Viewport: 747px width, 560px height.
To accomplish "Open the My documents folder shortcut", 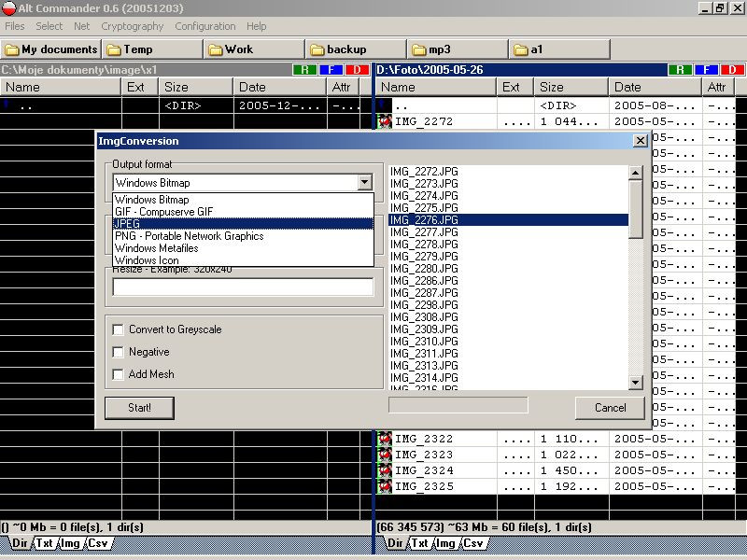I will click(x=51, y=49).
